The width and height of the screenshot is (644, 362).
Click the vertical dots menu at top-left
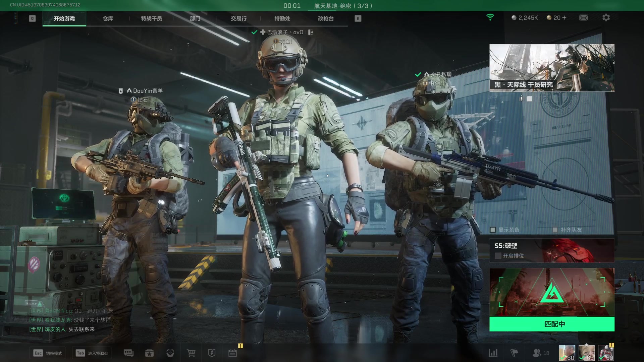15,18
